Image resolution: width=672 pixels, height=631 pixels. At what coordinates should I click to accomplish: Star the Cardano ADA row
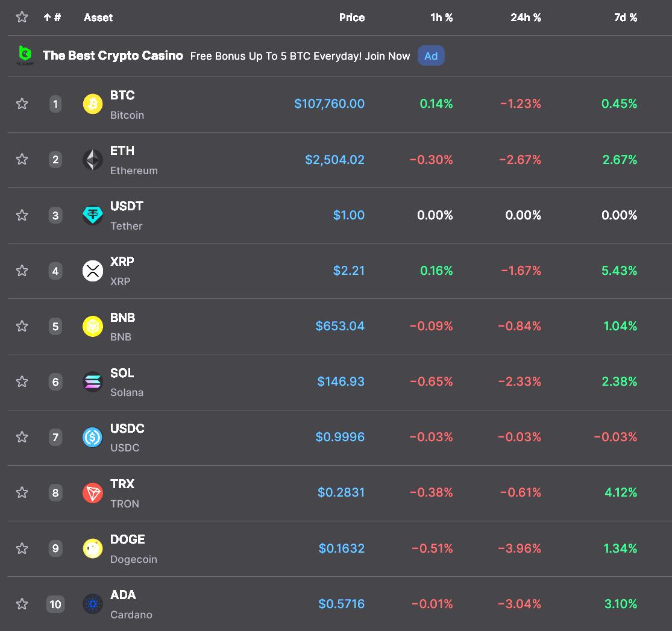(22, 604)
